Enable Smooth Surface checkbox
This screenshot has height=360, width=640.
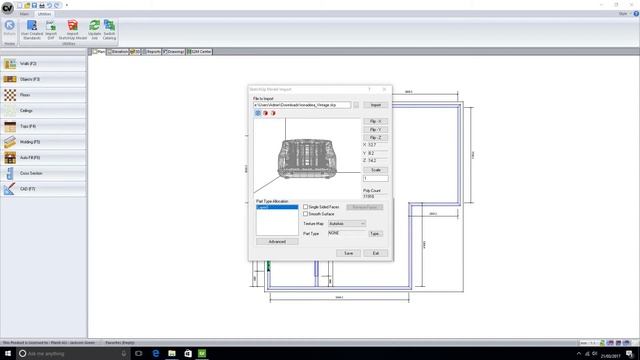pos(305,214)
